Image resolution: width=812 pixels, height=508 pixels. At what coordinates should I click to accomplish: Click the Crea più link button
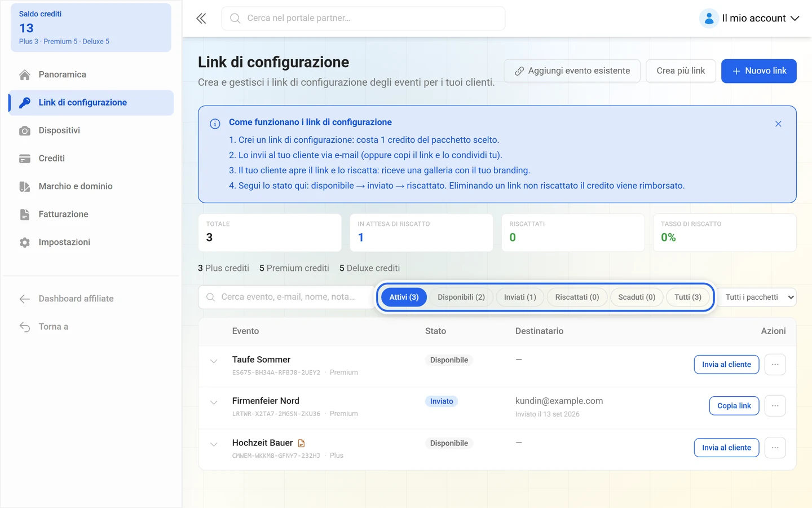pos(681,71)
